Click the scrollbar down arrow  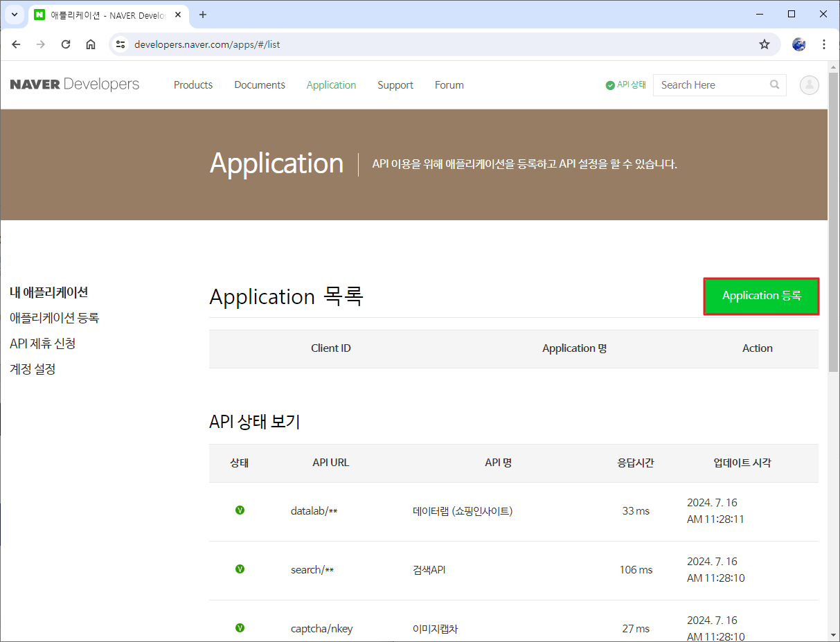pos(834,635)
